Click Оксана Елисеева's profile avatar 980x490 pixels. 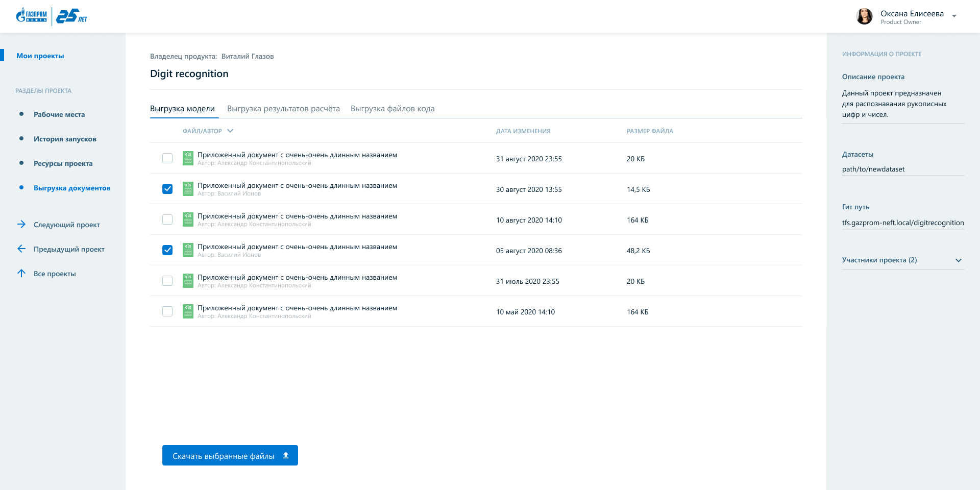pyautogui.click(x=864, y=16)
